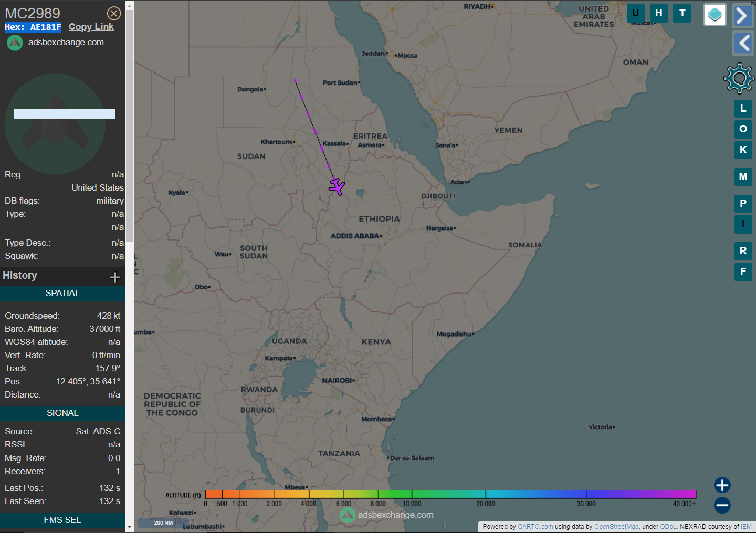The height and width of the screenshot is (533, 756).
Task: Click the DB flags military value
Action: point(110,201)
